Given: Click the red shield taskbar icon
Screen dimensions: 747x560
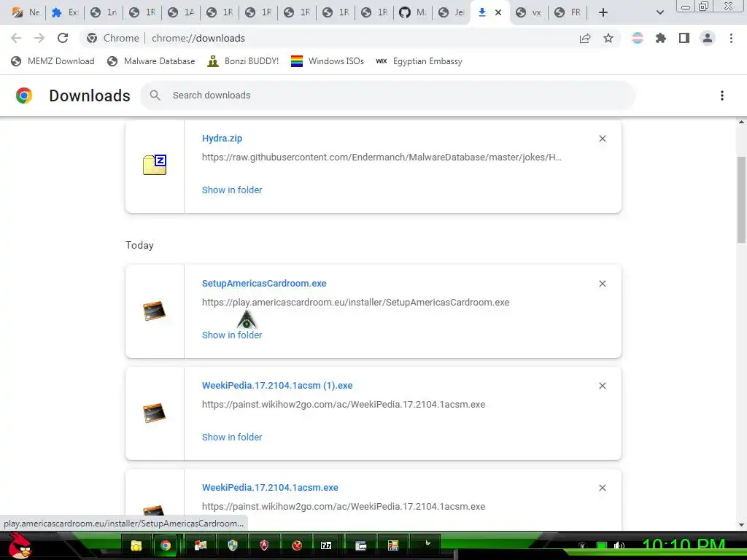Looking at the screenshot, I should coord(264,545).
